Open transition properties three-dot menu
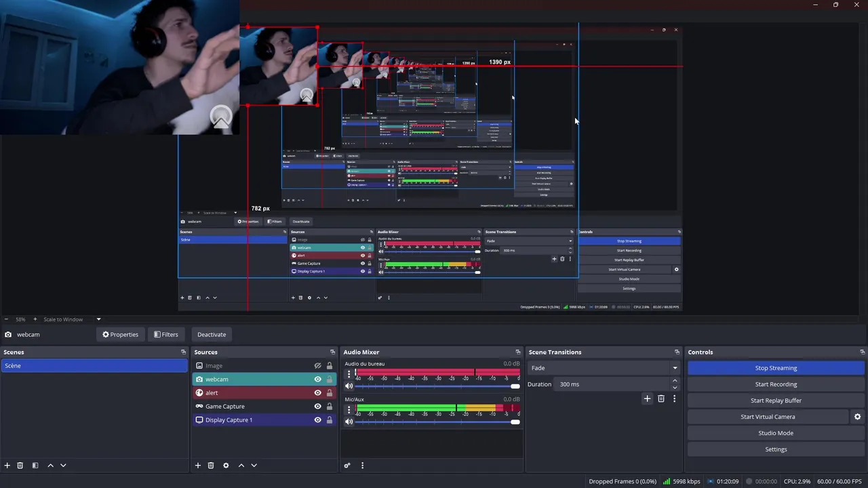The height and width of the screenshot is (488, 868). [674, 399]
